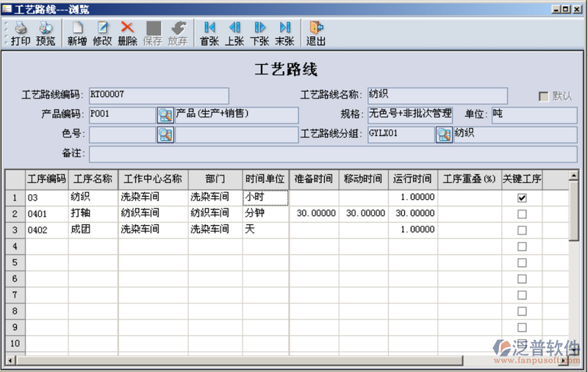Click the 备注 (Remarks) input field
The height and width of the screenshot is (372, 588).
click(x=332, y=153)
